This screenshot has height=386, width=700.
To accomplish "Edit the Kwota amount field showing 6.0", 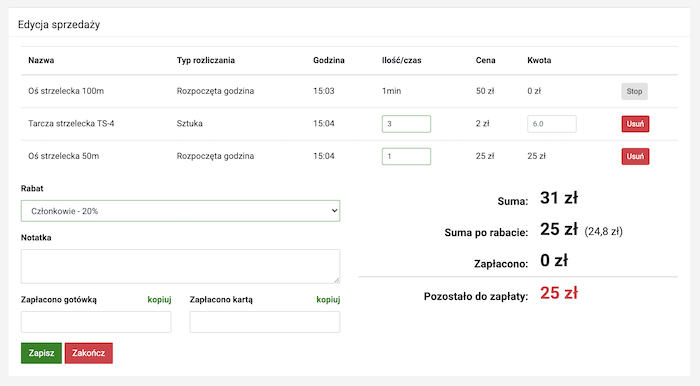I will (552, 124).
